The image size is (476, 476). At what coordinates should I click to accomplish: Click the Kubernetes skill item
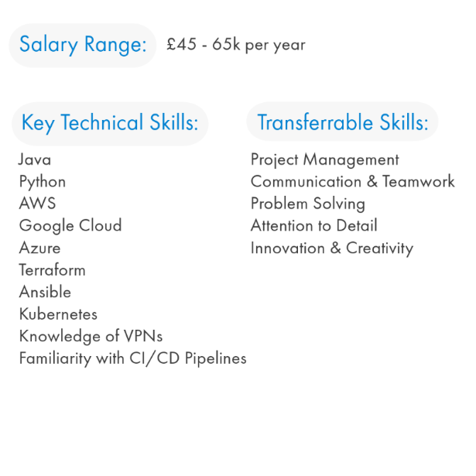(58, 314)
